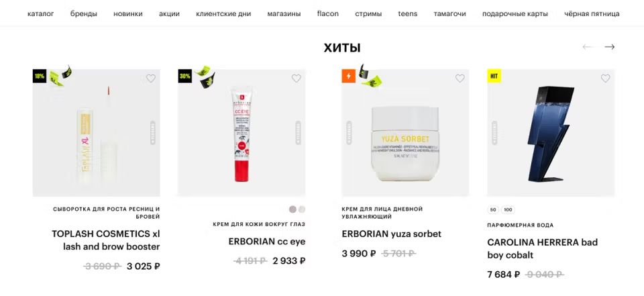Go to previous hits with left arrow
The width and height of the screenshot is (644, 296).
tap(588, 47)
